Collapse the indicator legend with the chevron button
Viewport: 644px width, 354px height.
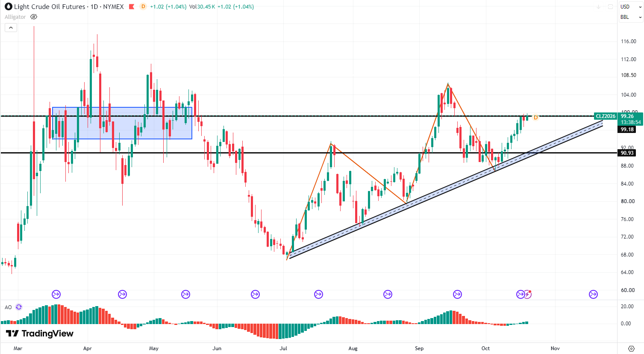pyautogui.click(x=11, y=28)
